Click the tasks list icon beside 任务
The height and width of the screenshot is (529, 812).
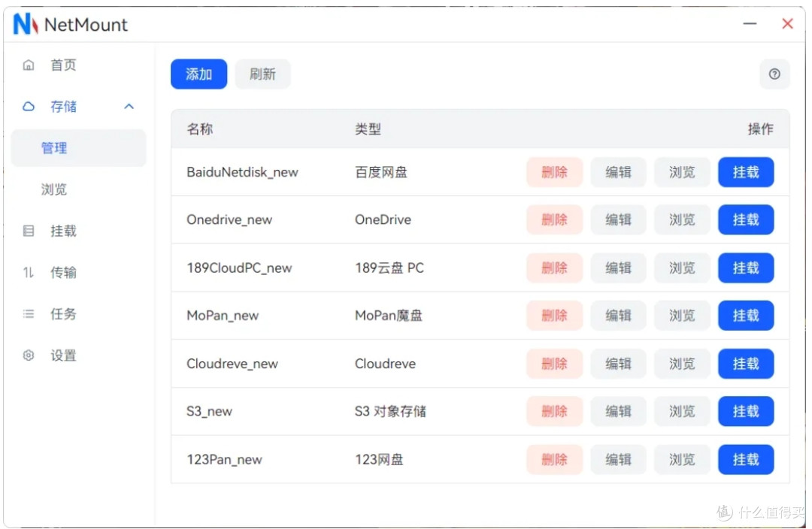[x=29, y=314]
